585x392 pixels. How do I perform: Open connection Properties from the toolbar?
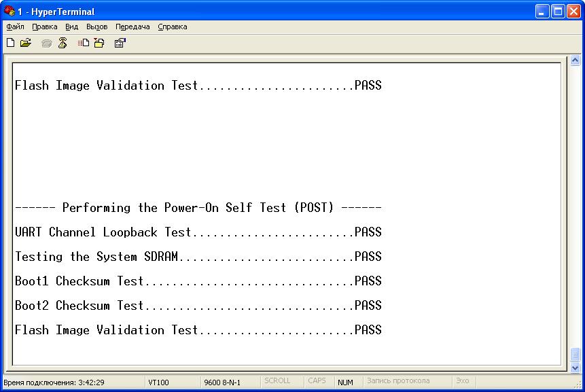point(120,43)
